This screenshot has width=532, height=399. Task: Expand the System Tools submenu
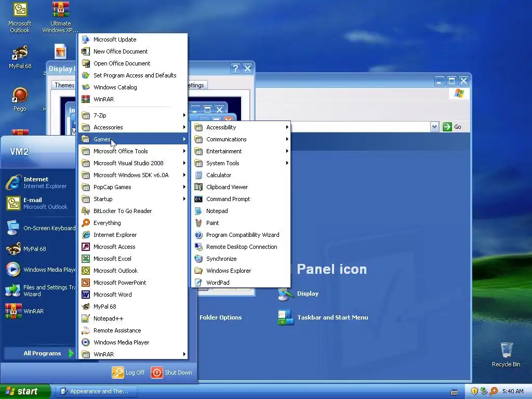tap(241, 163)
